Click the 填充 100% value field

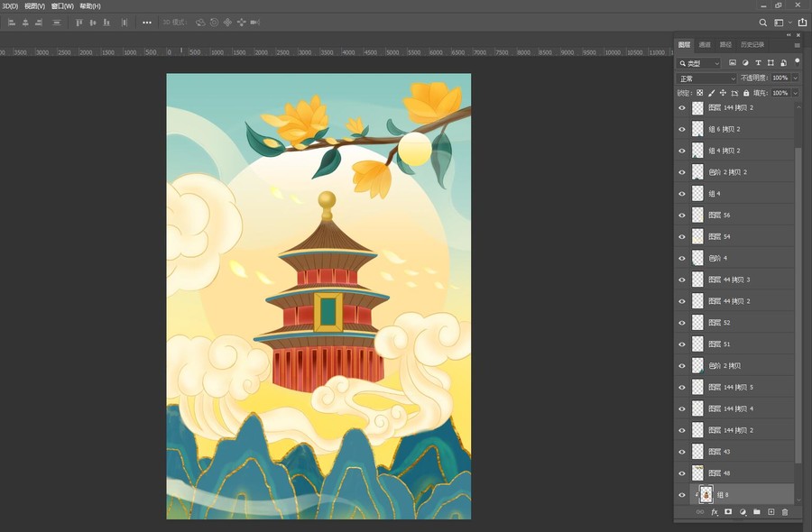tap(780, 93)
